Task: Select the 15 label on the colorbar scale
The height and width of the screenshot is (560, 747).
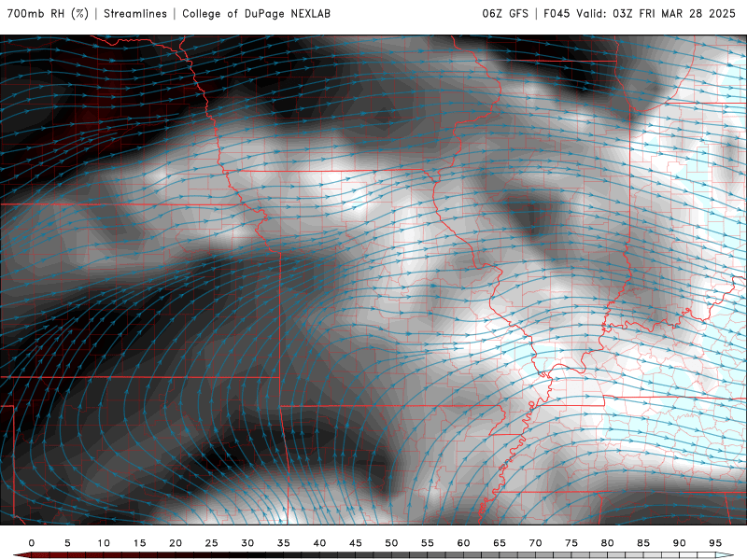Action: (x=139, y=543)
